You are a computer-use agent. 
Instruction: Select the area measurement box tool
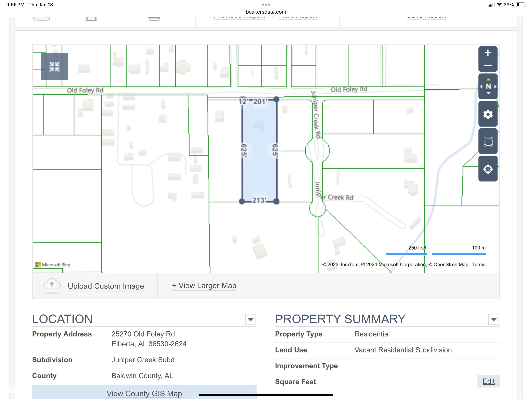point(488,141)
